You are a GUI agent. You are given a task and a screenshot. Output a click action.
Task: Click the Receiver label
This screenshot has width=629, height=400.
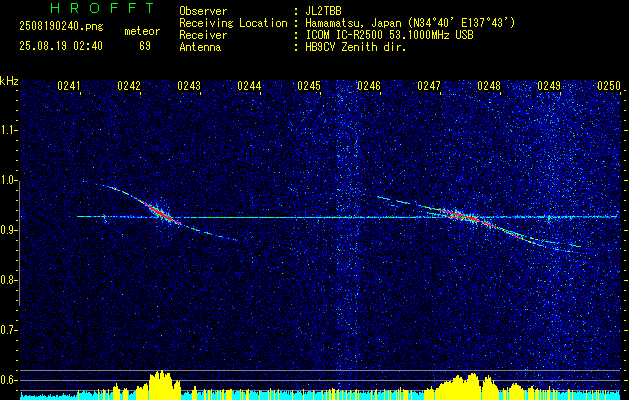[203, 35]
